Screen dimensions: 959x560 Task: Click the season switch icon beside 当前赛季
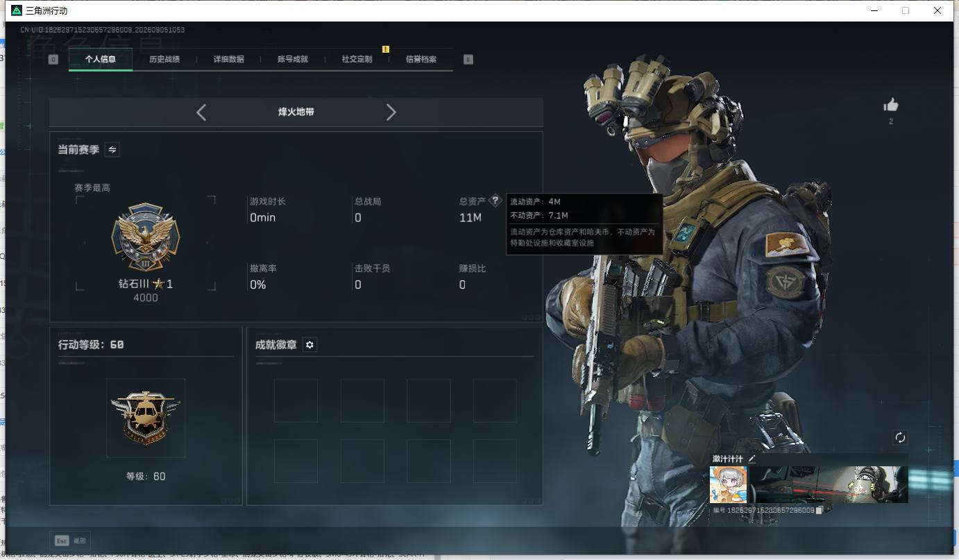(x=112, y=149)
